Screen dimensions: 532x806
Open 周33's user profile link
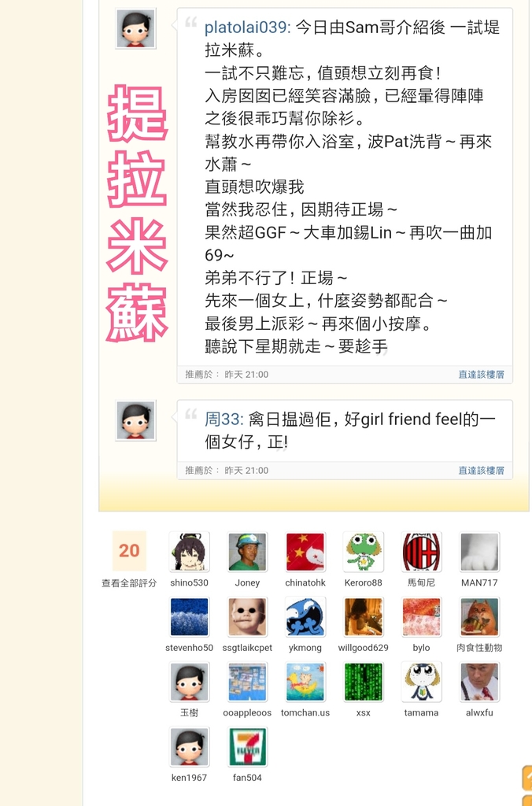[x=222, y=419]
